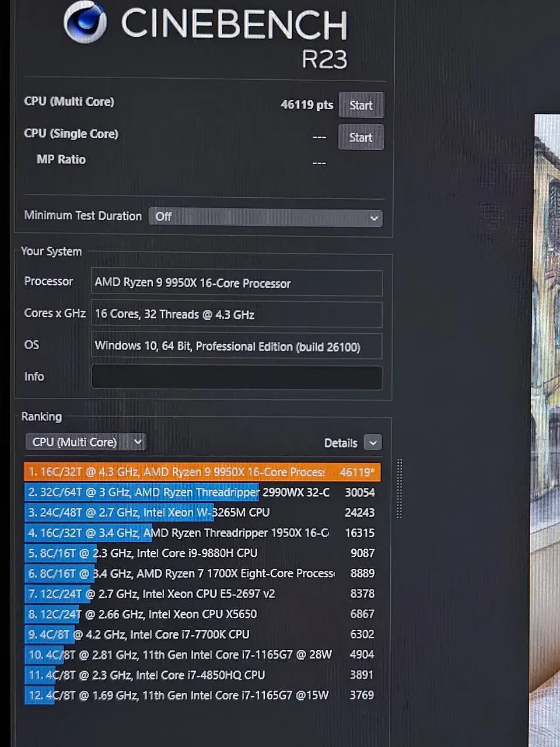Click the 24243 score in ranking list

360,513
